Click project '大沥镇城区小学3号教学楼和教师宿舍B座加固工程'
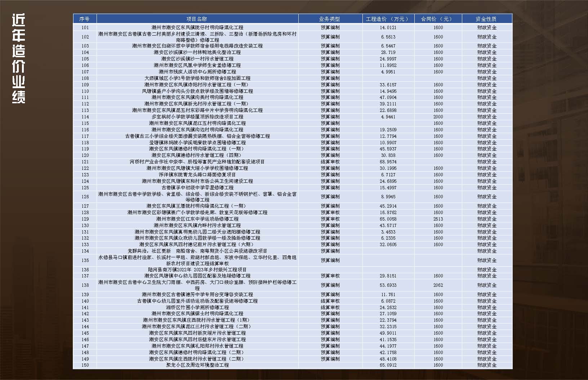The width and height of the screenshot is (588, 380). [197, 78]
